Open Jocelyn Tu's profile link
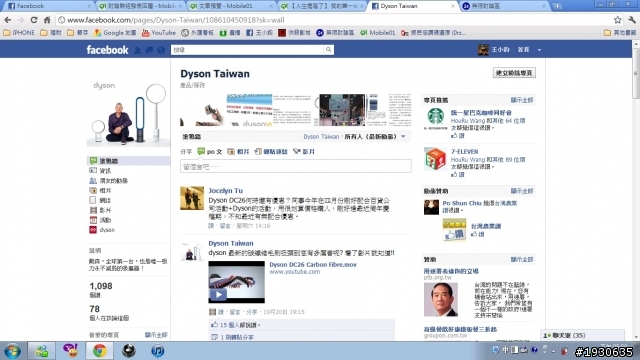 [x=225, y=191]
